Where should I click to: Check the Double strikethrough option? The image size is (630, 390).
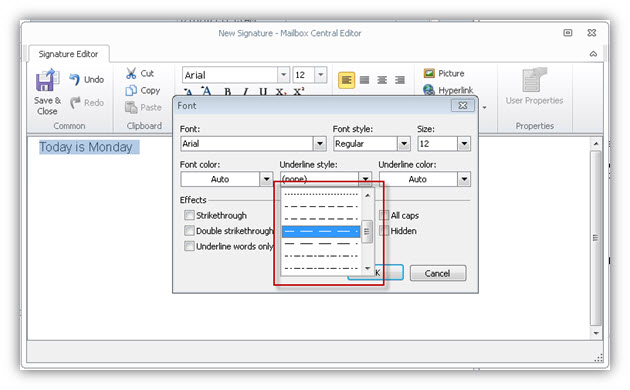pyautogui.click(x=189, y=231)
